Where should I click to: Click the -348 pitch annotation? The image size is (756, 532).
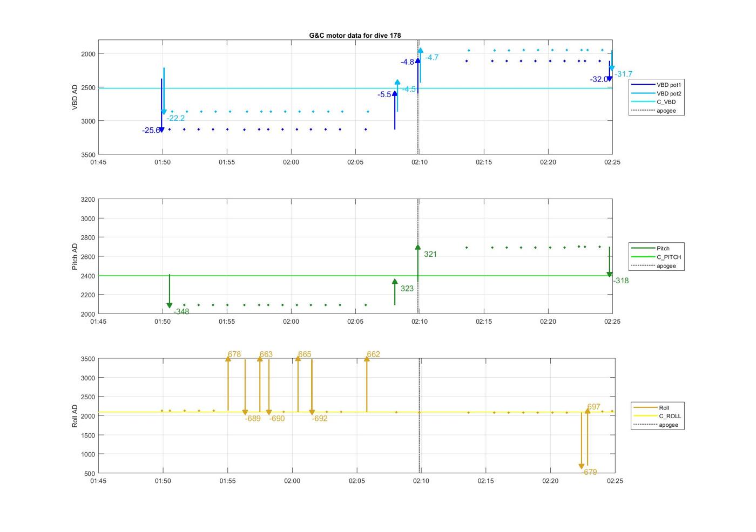[181, 311]
